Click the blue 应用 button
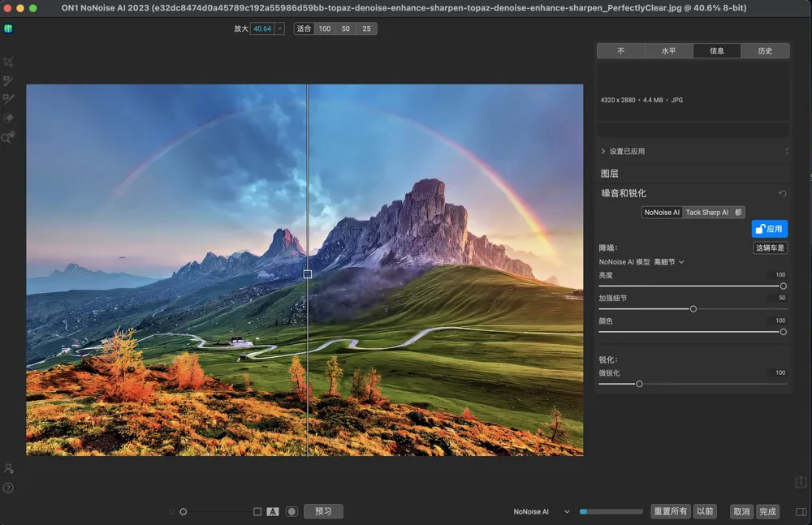 (x=769, y=229)
